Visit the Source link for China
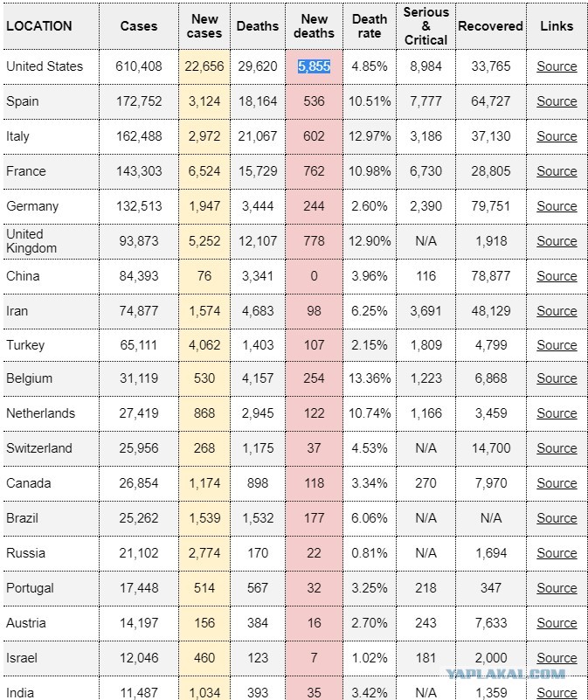588x700 pixels. tap(557, 276)
